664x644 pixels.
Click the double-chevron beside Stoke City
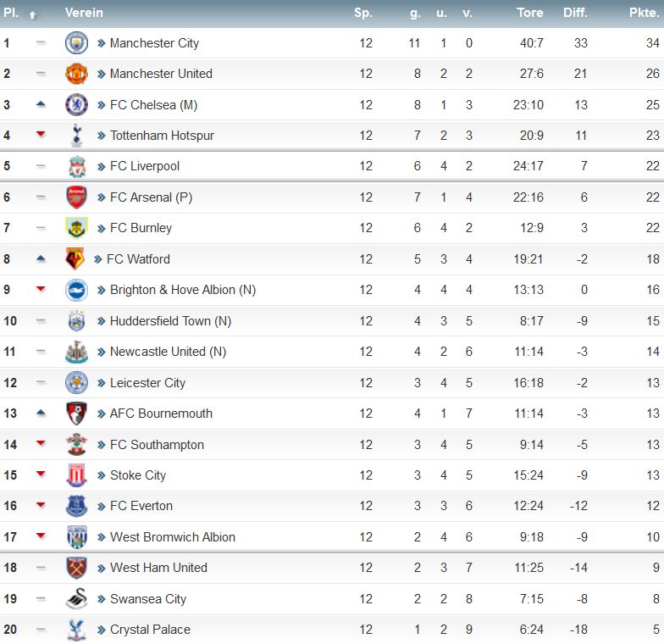(101, 475)
